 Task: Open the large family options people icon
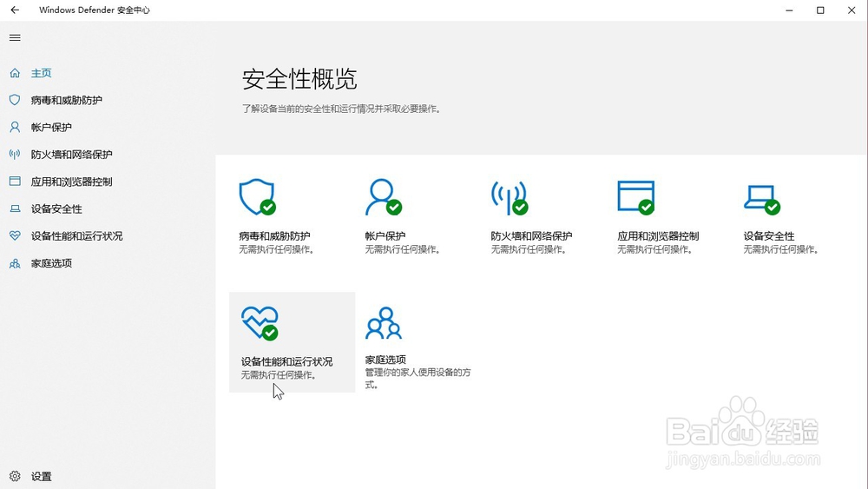[x=384, y=323]
